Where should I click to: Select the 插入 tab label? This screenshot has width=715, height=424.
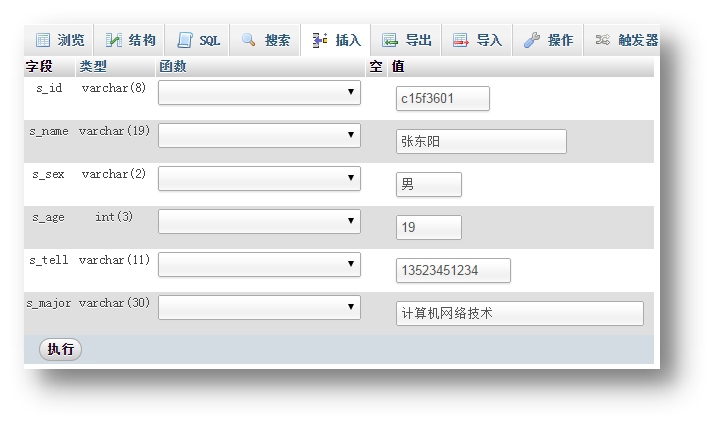pos(348,40)
